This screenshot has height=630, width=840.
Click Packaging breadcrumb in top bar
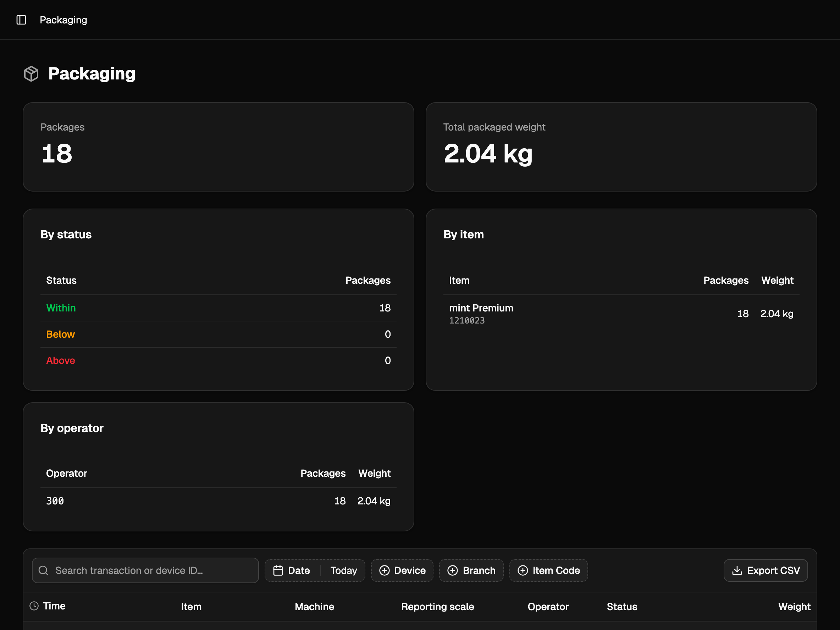point(63,20)
